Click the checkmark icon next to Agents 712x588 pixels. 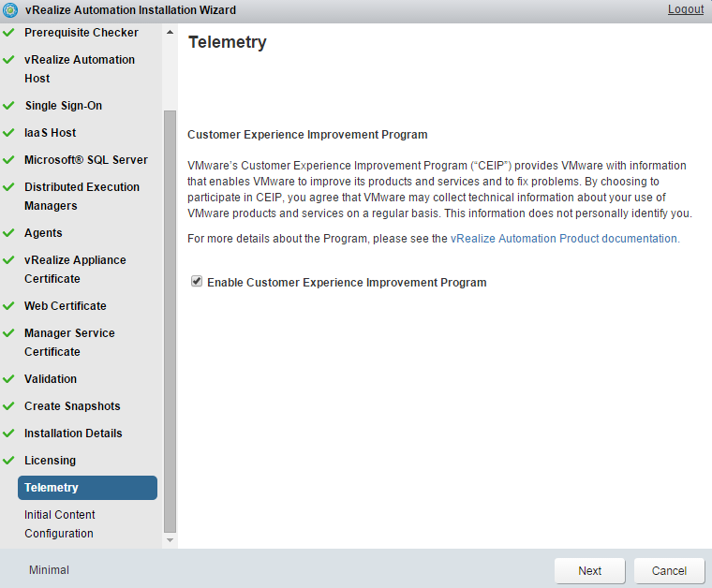(8, 233)
